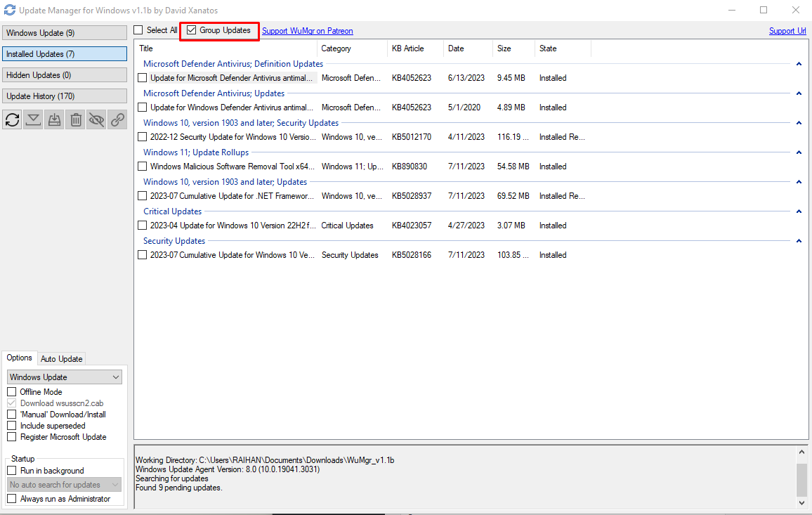Switch to the Auto Update tab

coord(61,358)
